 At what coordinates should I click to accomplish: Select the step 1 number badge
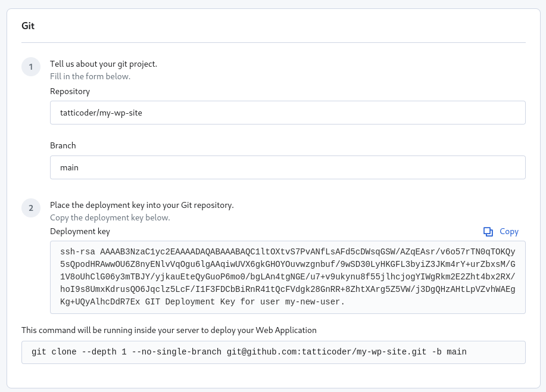[x=31, y=67]
